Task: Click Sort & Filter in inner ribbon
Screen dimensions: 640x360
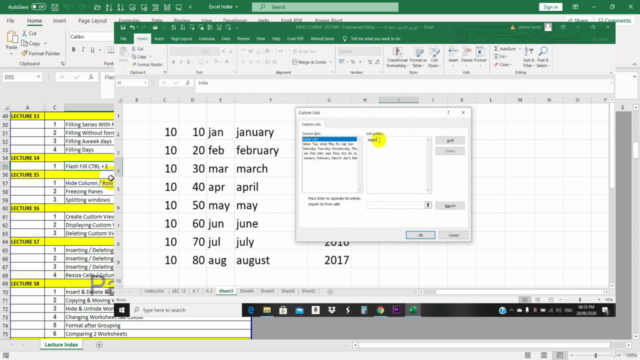Action: pyautogui.click(x=528, y=57)
